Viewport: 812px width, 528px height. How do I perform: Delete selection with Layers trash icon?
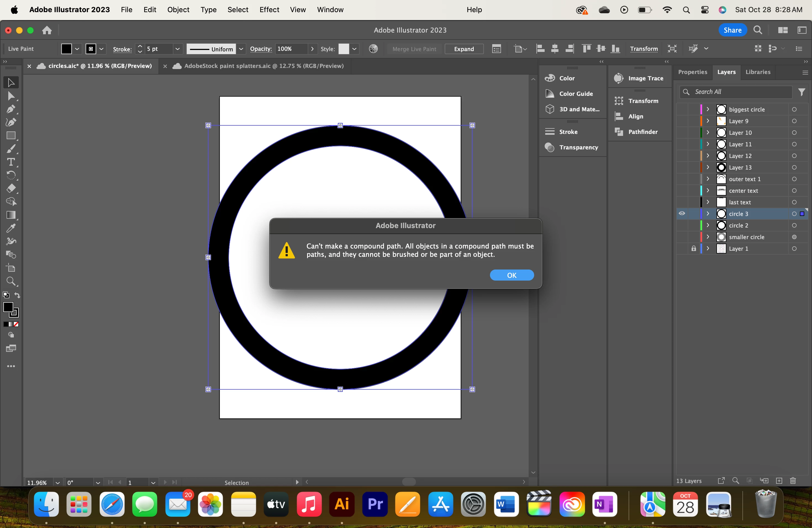coord(793,481)
